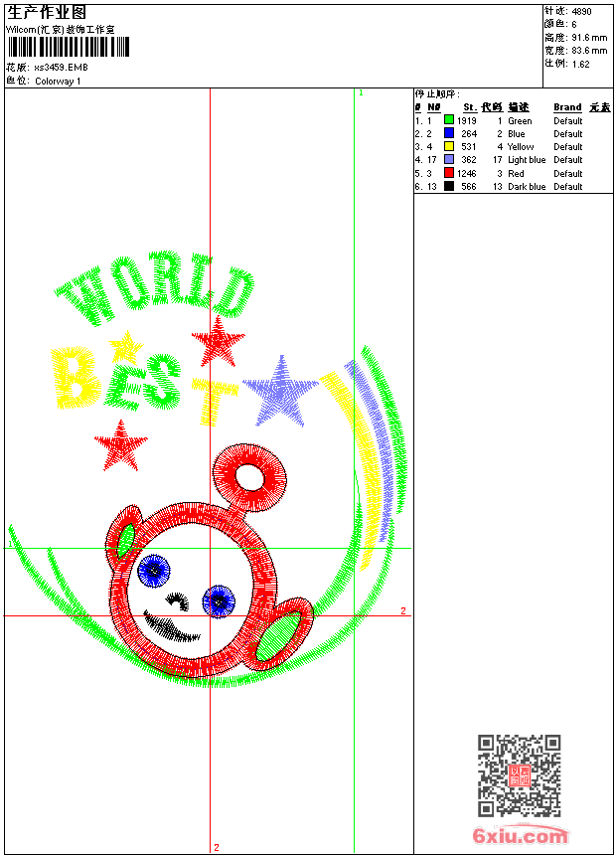Click stitch count 531 in Yellow row

469,147
